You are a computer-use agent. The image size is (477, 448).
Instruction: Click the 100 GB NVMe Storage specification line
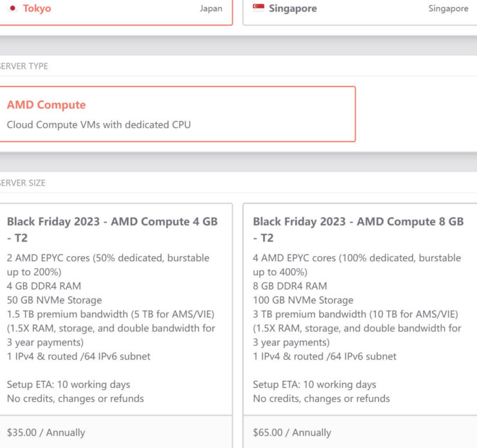point(303,300)
